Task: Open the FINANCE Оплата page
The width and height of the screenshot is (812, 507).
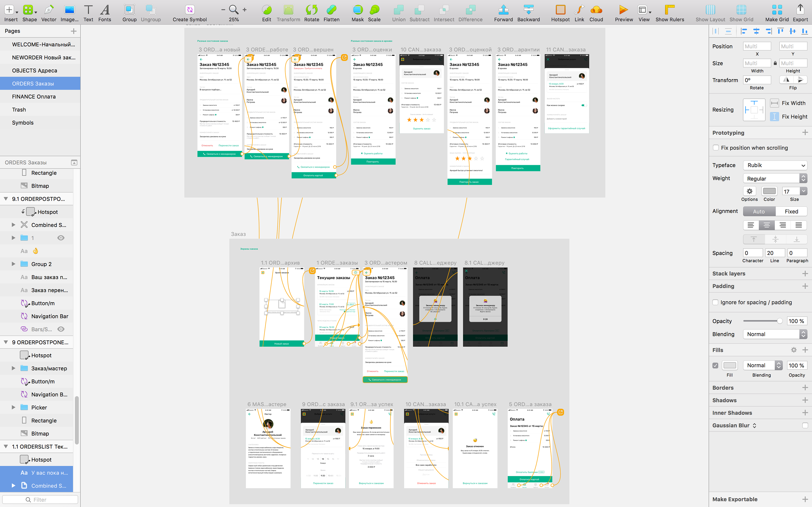Action: coord(34,96)
